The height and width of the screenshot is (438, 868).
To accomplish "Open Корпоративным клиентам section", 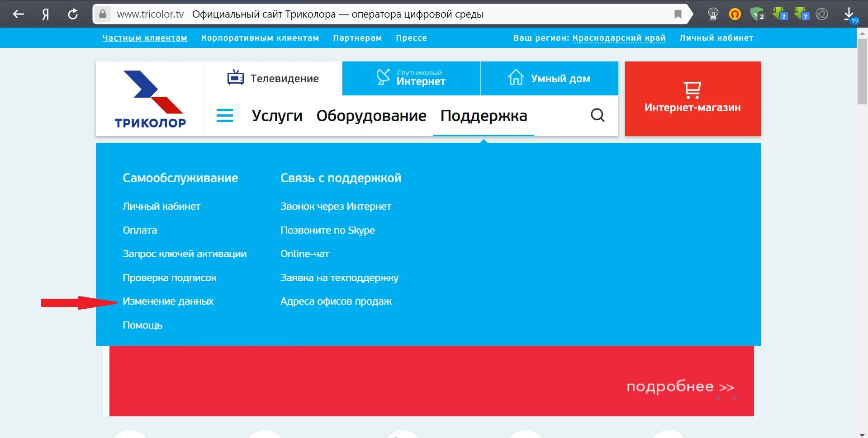I will pos(260,38).
